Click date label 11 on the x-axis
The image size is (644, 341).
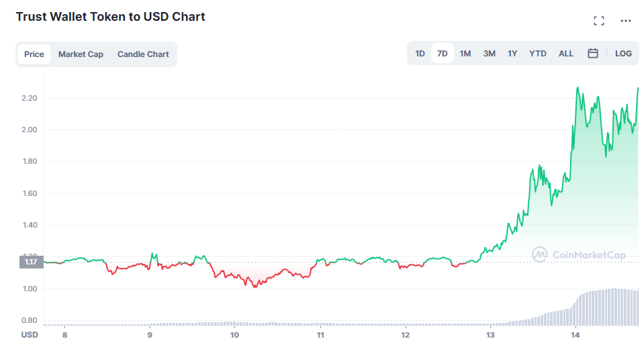(x=320, y=335)
